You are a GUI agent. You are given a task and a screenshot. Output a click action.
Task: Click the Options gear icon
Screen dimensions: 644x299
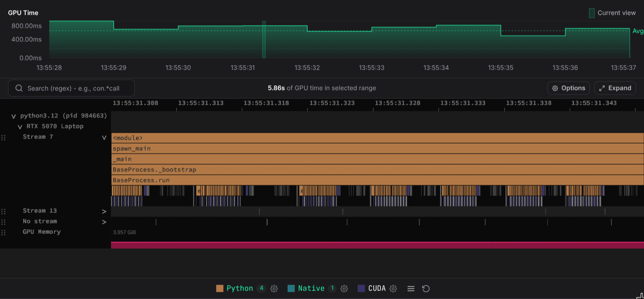point(555,88)
